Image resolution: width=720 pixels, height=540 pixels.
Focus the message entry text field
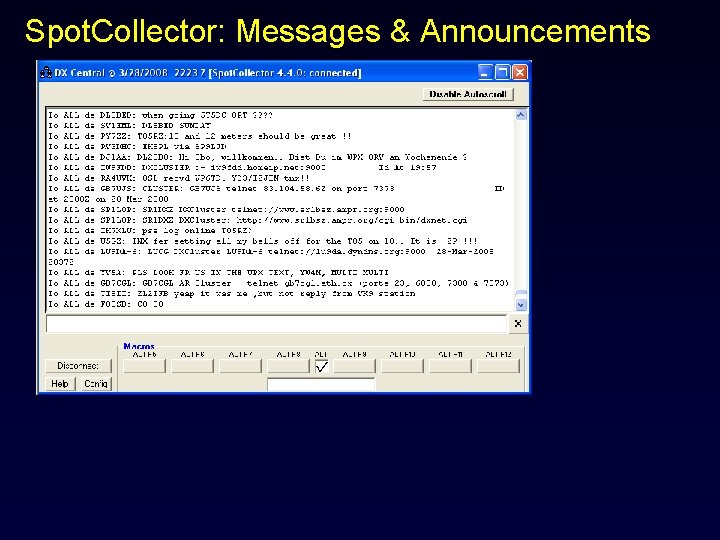[x=276, y=324]
